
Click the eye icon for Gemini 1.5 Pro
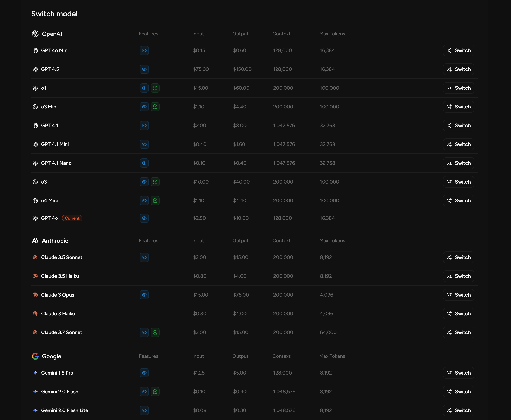click(144, 373)
